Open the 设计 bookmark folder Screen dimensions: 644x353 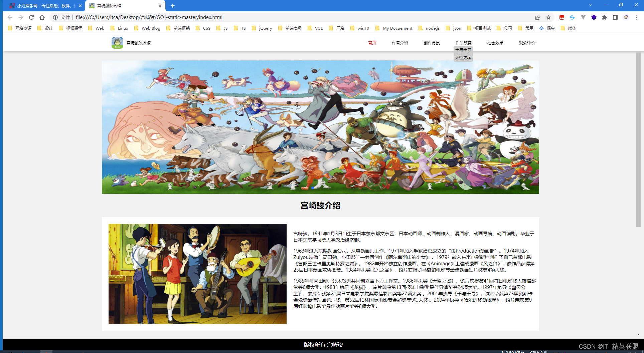pos(45,28)
